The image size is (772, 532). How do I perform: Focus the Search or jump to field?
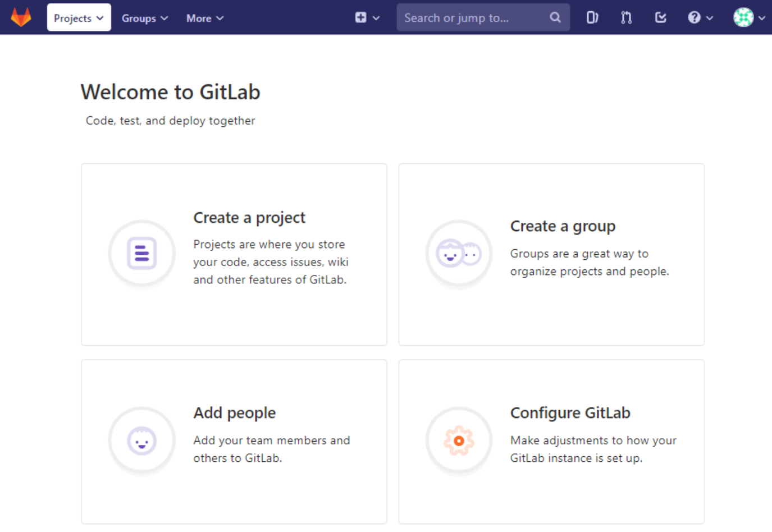coord(483,17)
